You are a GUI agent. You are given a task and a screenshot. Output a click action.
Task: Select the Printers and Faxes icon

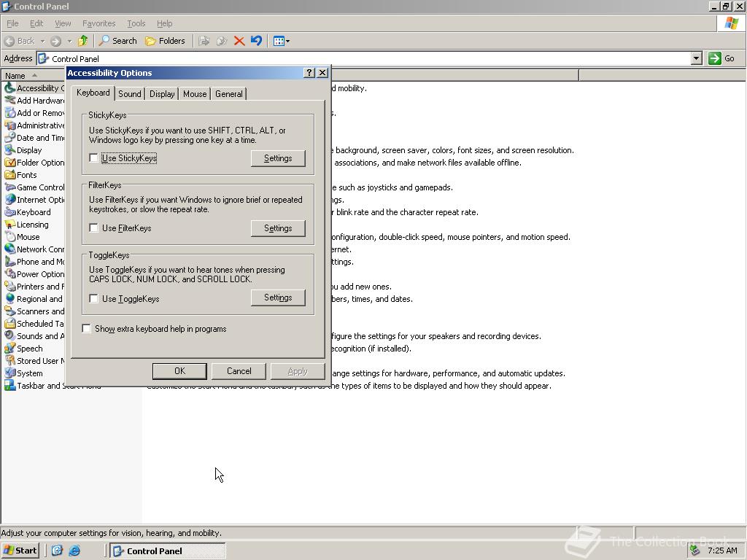click(10, 286)
